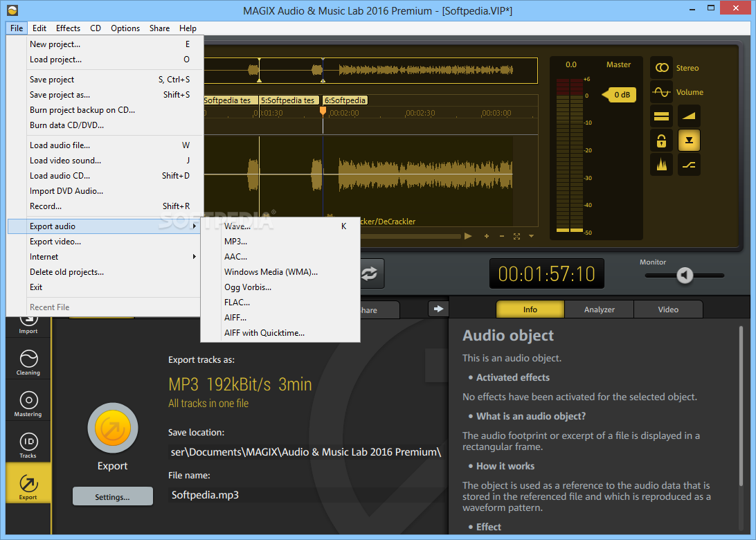
Task: Click the rising ramp triangle icon
Action: point(689,116)
